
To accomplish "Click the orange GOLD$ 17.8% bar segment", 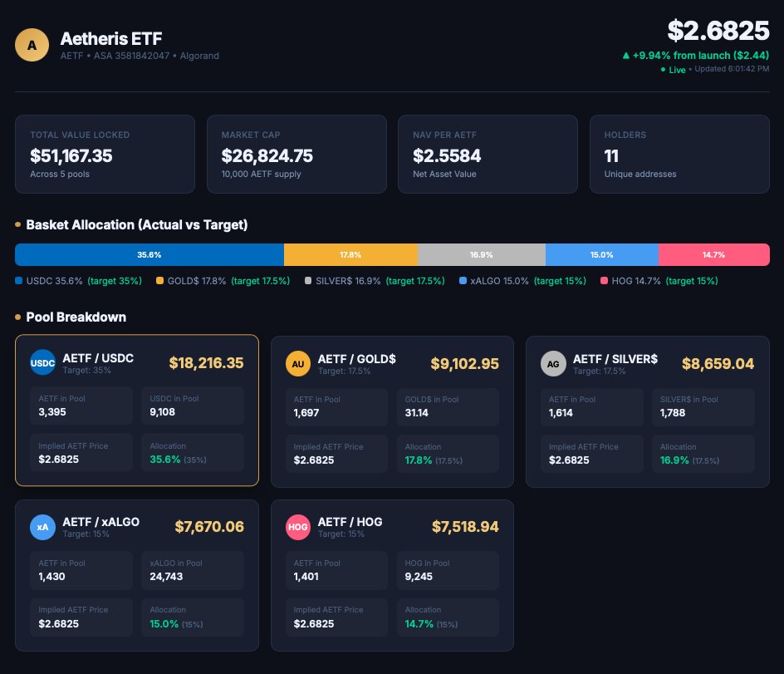I will [x=350, y=254].
